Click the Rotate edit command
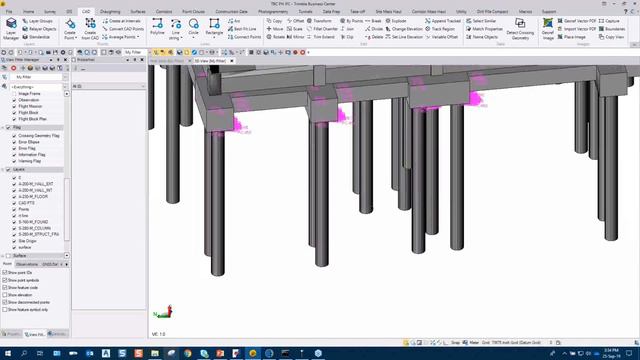 coord(276,37)
